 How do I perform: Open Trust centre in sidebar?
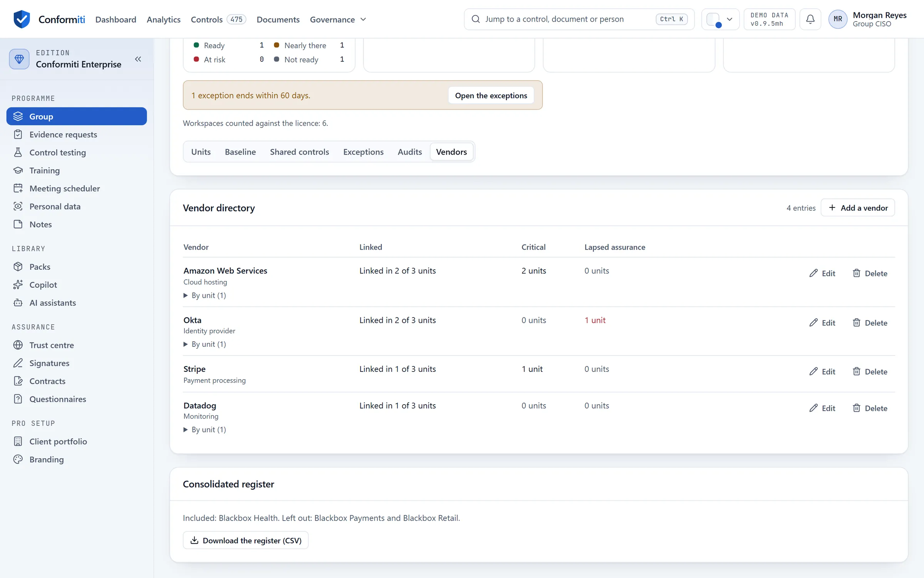77,345
